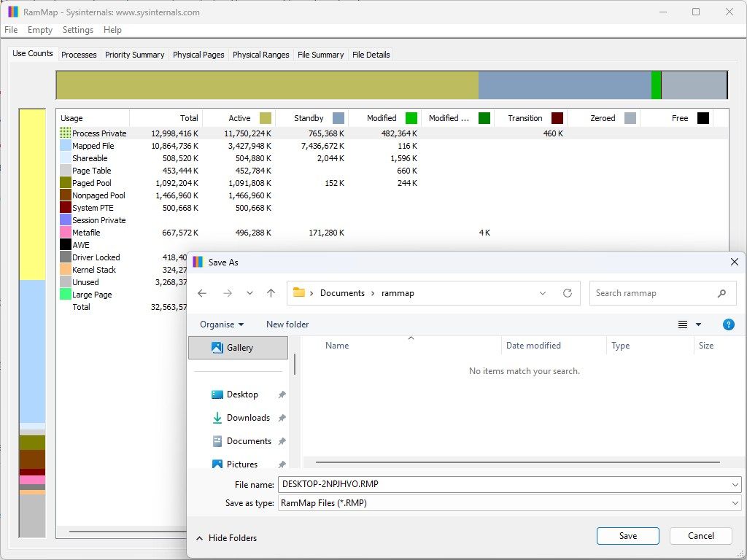The width and height of the screenshot is (747, 560).
Task: Open Downloads in navigation pane
Action: (248, 418)
